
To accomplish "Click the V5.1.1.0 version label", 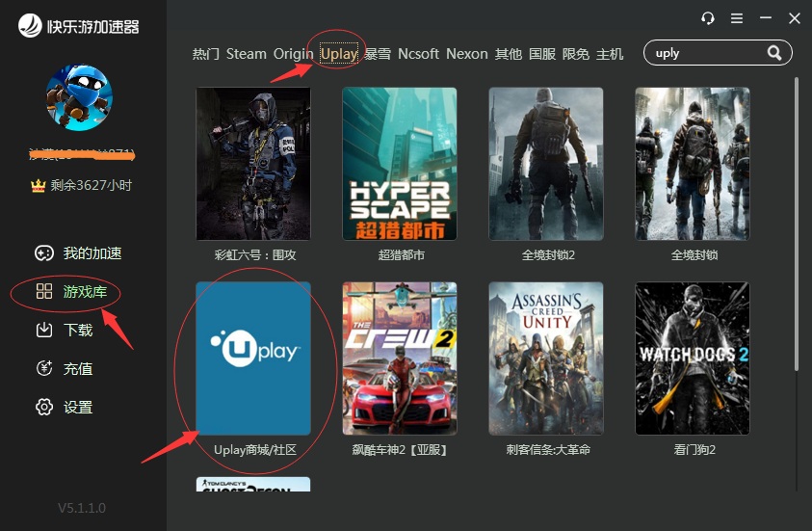I will 82,508.
